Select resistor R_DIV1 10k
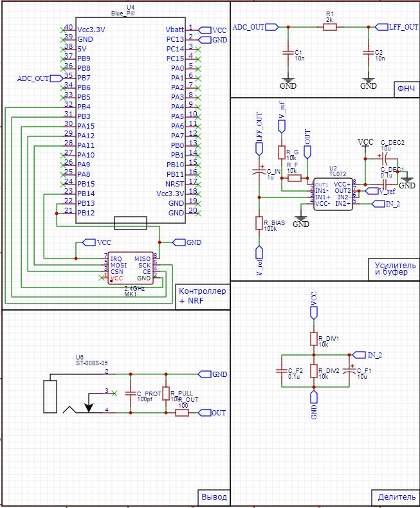Viewport: 420px width, 508px height. [314, 339]
